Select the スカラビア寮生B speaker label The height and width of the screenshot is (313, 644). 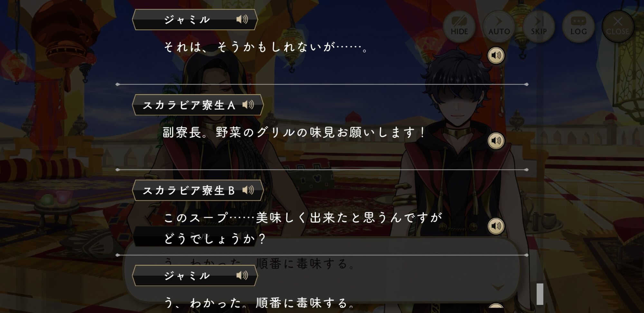point(189,190)
